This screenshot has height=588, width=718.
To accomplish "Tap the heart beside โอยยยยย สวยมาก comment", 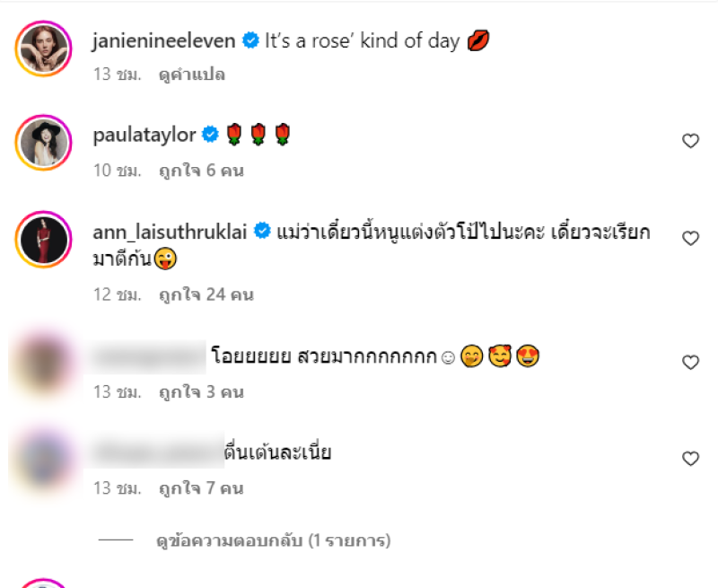I will [690, 363].
